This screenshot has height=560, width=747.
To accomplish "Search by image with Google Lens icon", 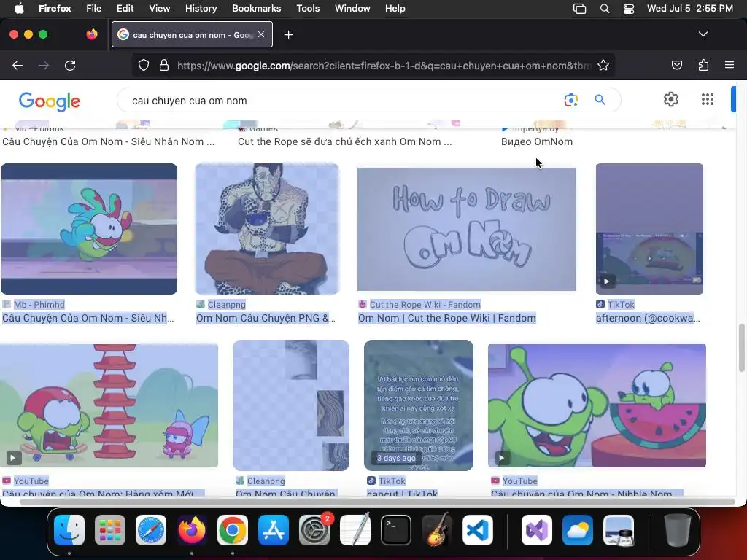I will (x=570, y=100).
